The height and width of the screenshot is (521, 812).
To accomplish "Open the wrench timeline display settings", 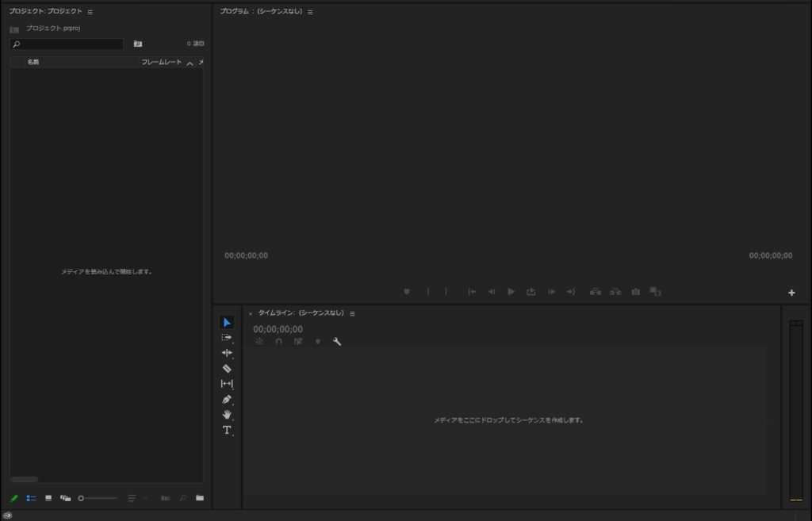I will 337,342.
